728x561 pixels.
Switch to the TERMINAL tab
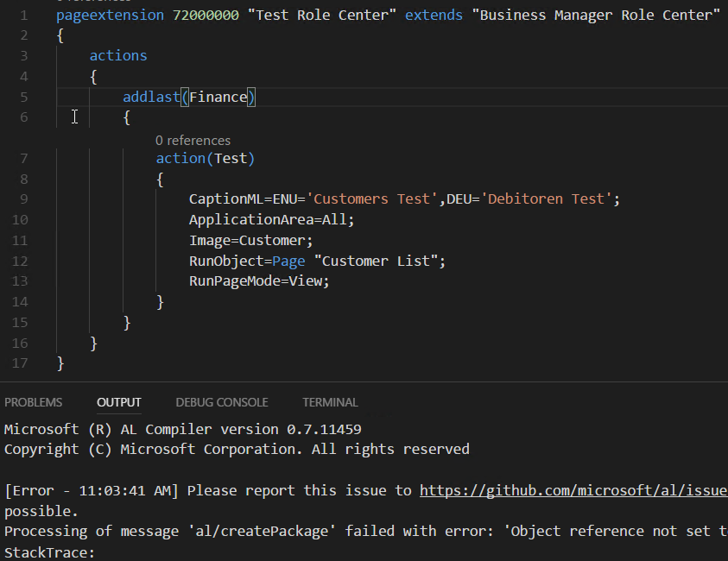pyautogui.click(x=330, y=401)
